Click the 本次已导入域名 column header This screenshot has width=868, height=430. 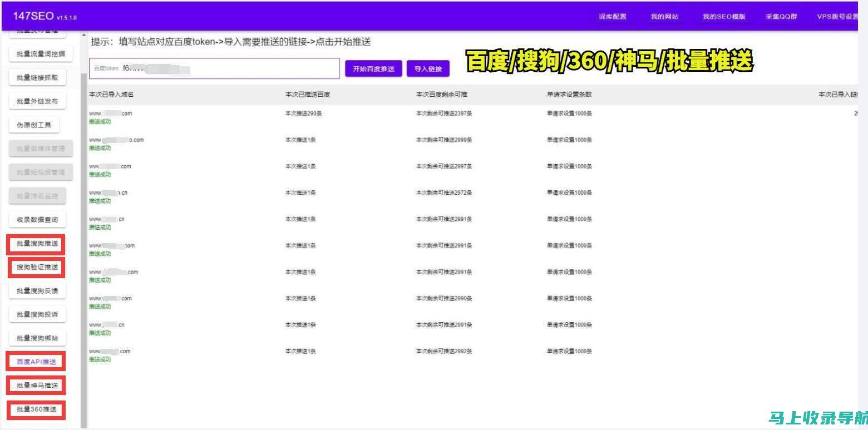tap(111, 95)
